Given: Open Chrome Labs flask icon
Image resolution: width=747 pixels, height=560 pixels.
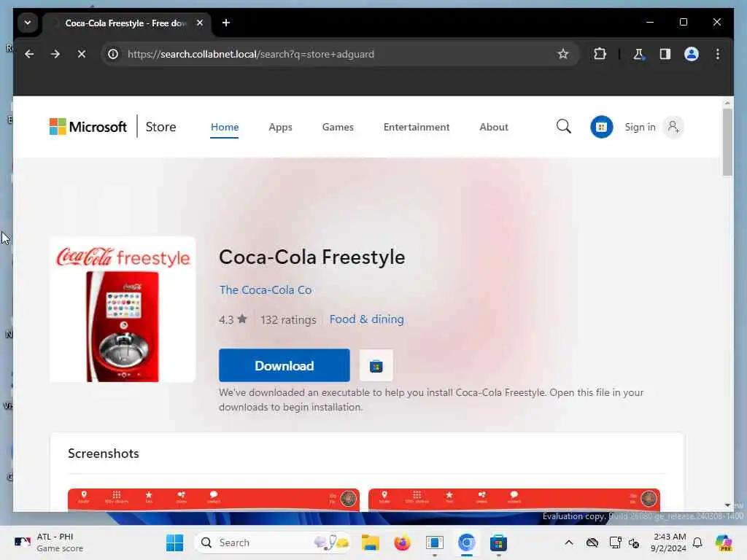Looking at the screenshot, I should point(638,54).
